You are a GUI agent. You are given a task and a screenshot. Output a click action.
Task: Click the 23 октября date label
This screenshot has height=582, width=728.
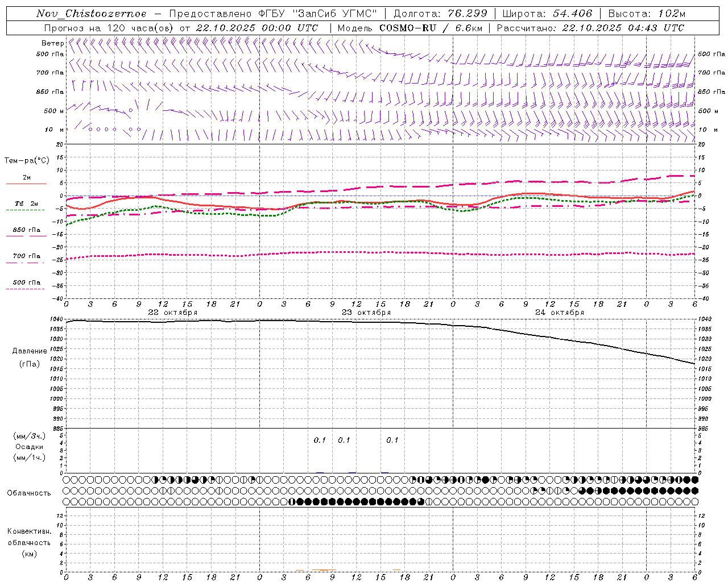coord(366,313)
